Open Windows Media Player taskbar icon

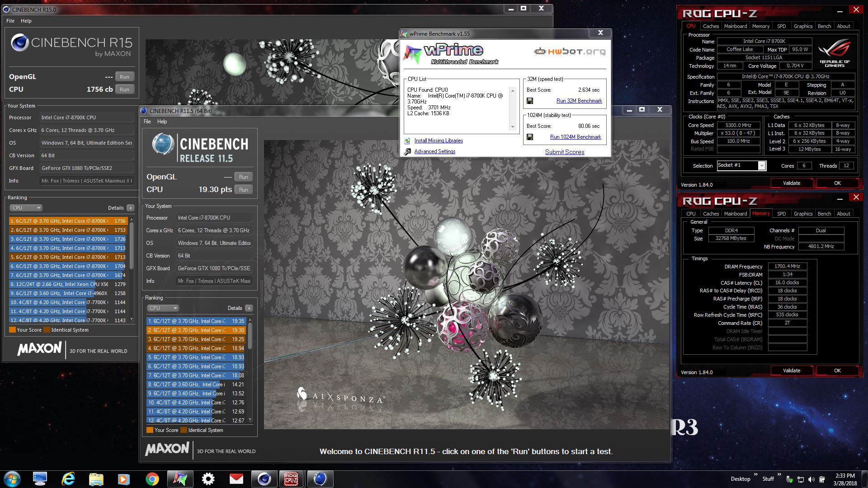click(124, 479)
